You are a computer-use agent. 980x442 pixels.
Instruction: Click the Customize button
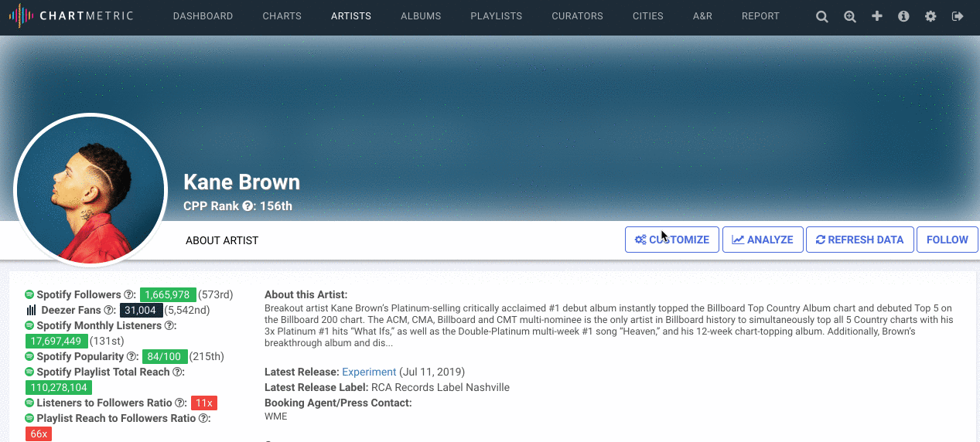point(672,240)
